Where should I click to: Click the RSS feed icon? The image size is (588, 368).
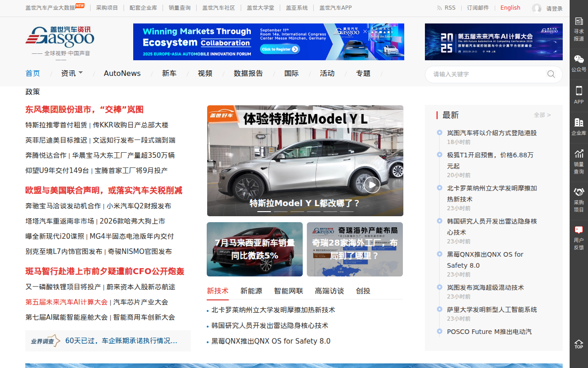point(440,8)
